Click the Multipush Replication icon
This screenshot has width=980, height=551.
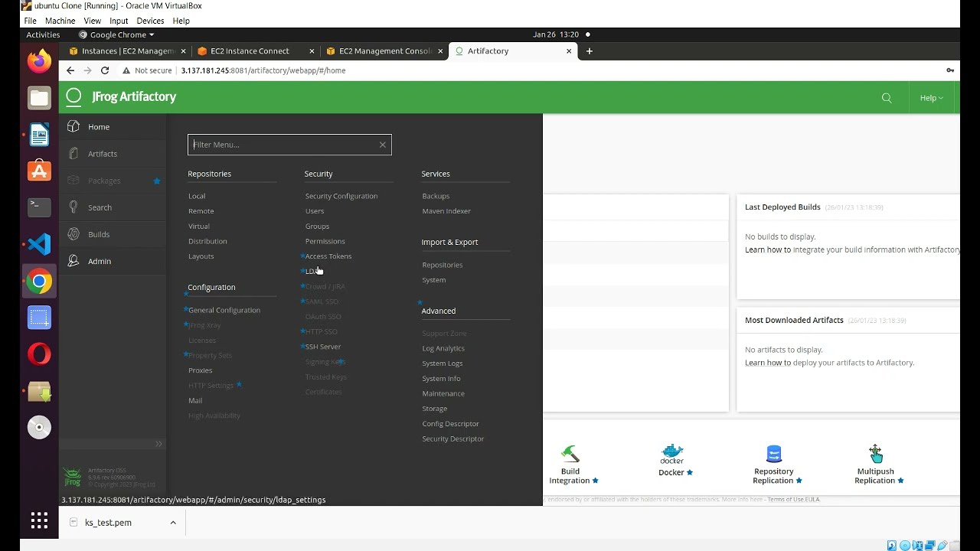pos(875,454)
